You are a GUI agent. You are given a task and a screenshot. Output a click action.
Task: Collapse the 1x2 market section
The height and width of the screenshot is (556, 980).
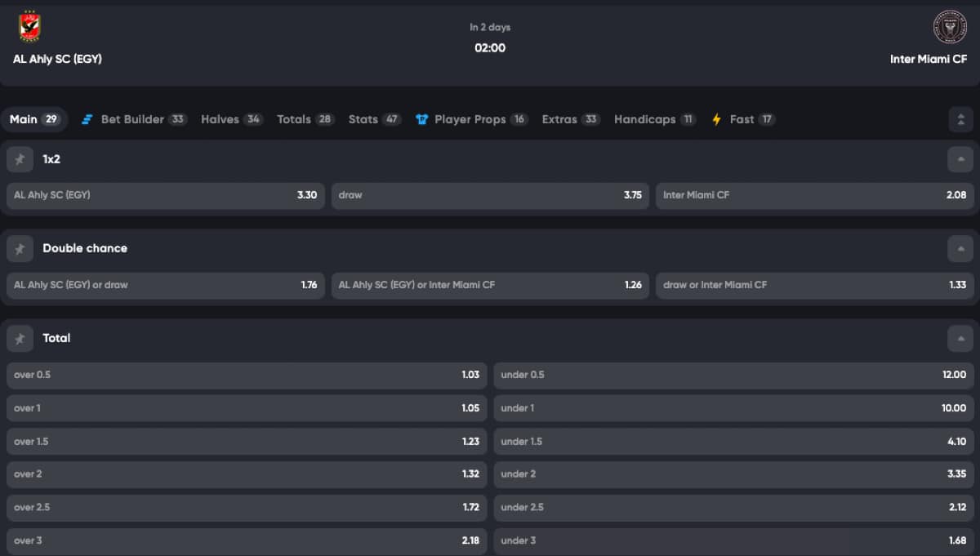(x=960, y=159)
